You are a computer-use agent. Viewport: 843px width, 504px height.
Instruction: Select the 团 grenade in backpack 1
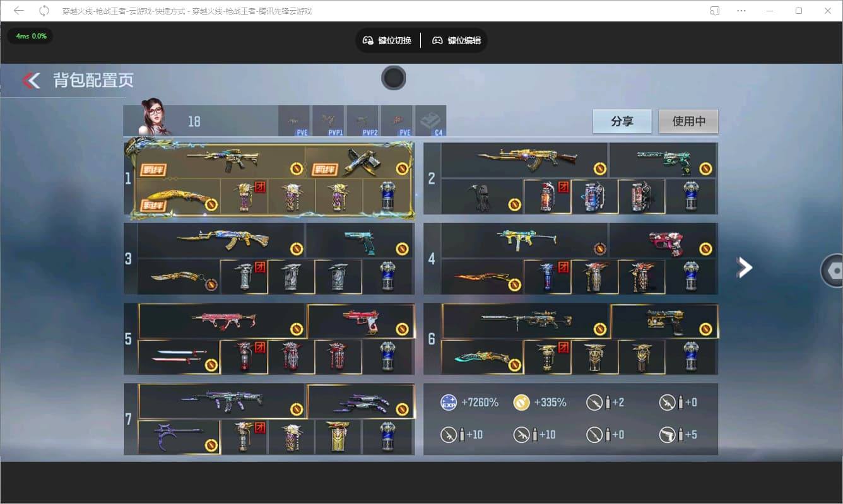tap(244, 197)
